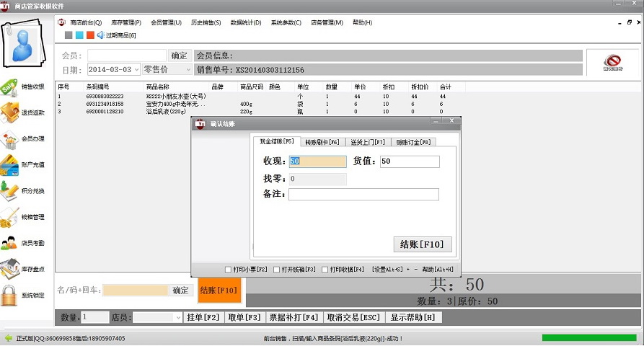The width and height of the screenshot is (644, 346).
Task: Open 账户充值 account recharge icon
Action: (10, 165)
